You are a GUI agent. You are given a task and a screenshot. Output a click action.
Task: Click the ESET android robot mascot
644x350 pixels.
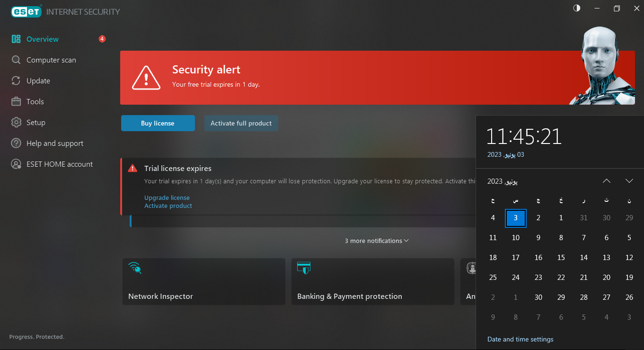click(x=602, y=65)
